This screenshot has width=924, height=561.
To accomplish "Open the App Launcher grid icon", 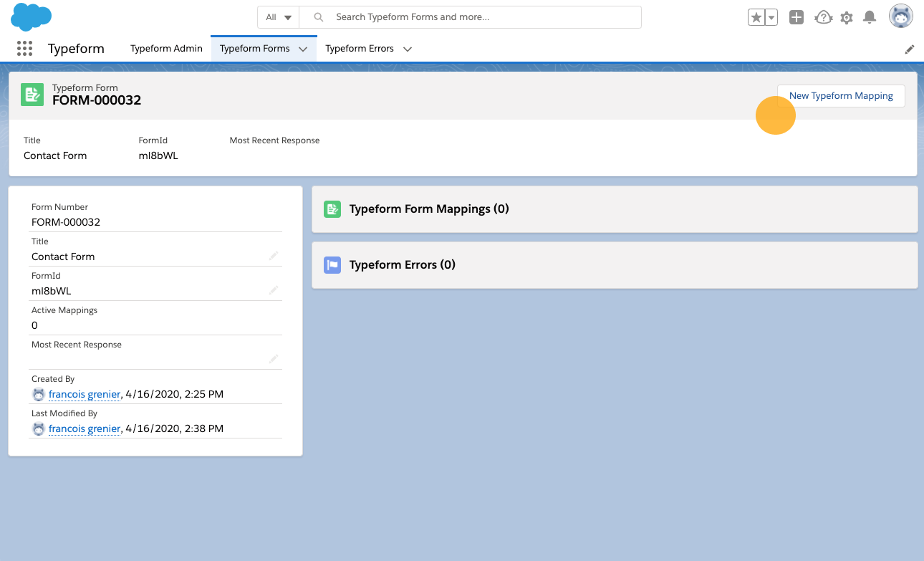I will pyautogui.click(x=24, y=49).
